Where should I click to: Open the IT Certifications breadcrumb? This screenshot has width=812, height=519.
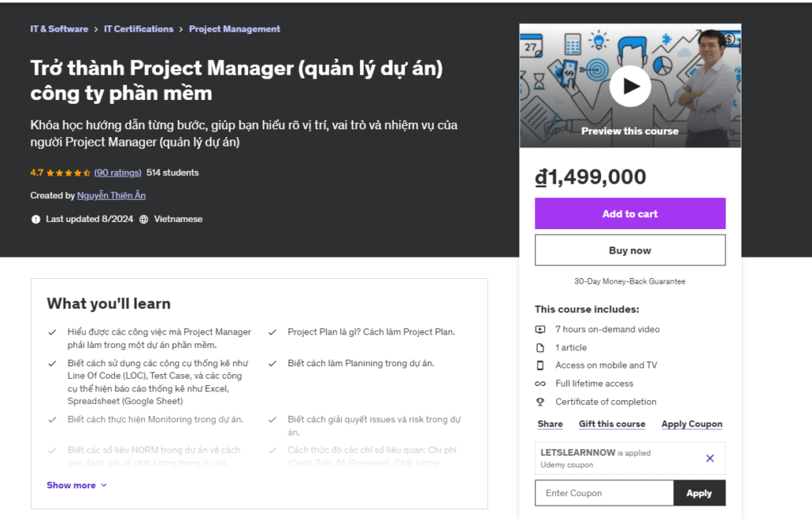(x=139, y=29)
